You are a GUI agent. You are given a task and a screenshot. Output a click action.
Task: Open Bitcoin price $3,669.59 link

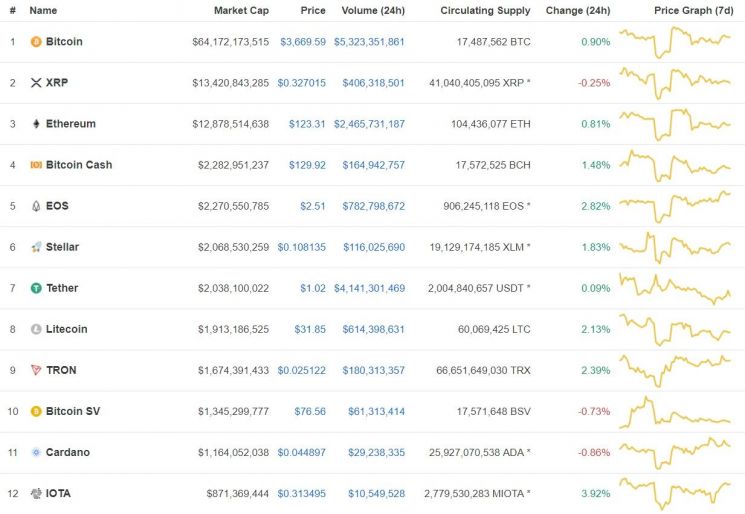303,42
